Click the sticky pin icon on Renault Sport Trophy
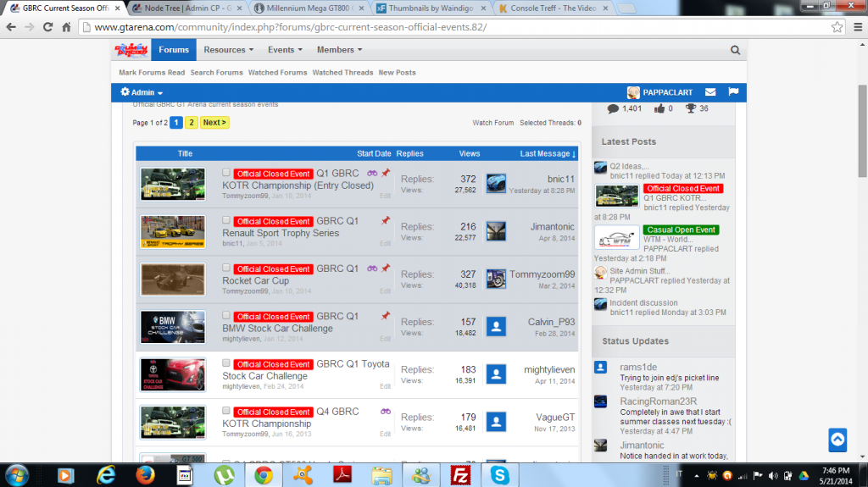Image resolution: width=868 pixels, height=487 pixels. point(386,221)
